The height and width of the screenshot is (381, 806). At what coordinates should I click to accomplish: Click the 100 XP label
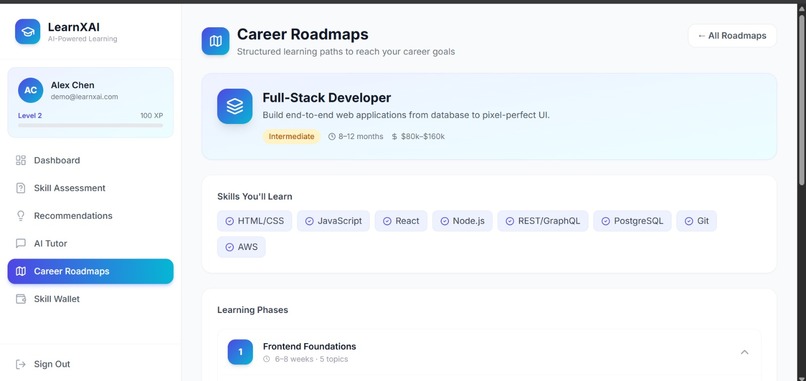[x=152, y=116]
